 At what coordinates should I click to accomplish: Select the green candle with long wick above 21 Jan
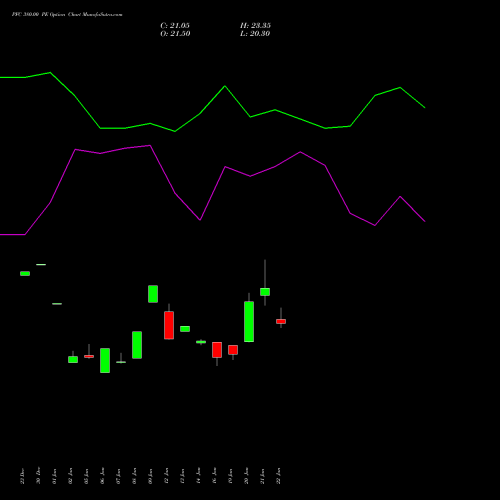tap(265, 292)
